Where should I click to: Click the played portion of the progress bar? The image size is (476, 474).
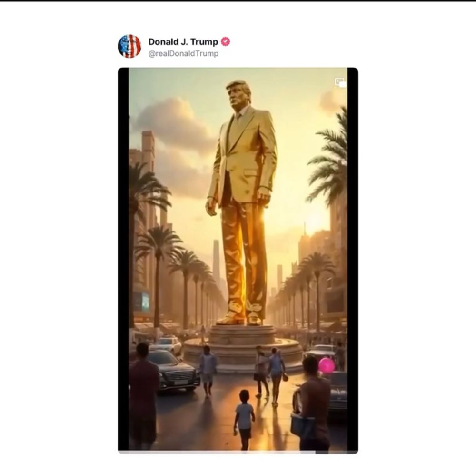[x=217, y=452]
